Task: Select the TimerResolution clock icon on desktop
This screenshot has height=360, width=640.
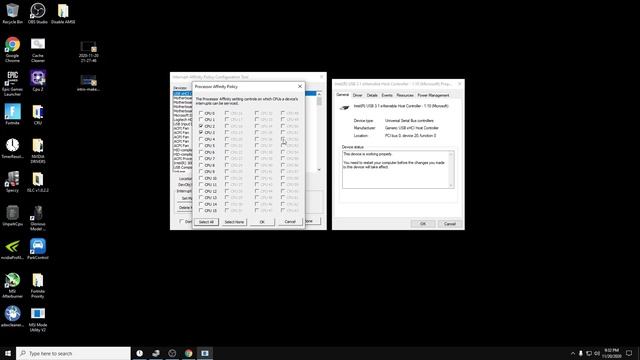Action: pyautogui.click(x=12, y=148)
